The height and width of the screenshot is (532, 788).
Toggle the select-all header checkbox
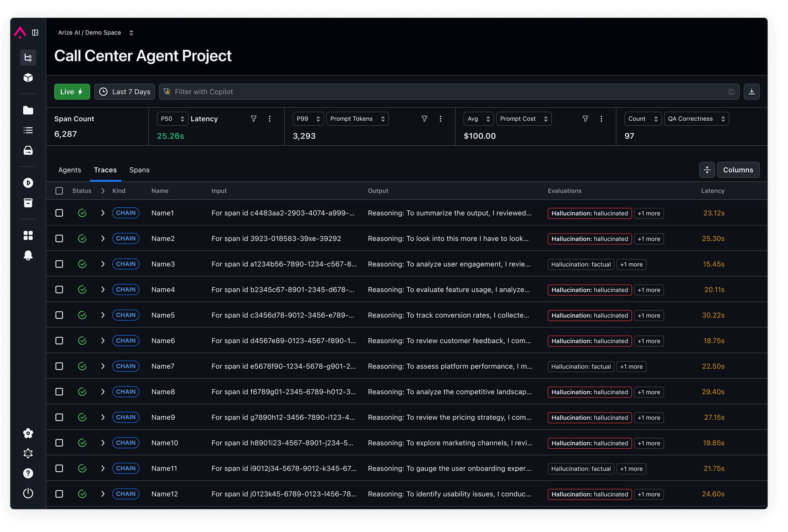[59, 191]
